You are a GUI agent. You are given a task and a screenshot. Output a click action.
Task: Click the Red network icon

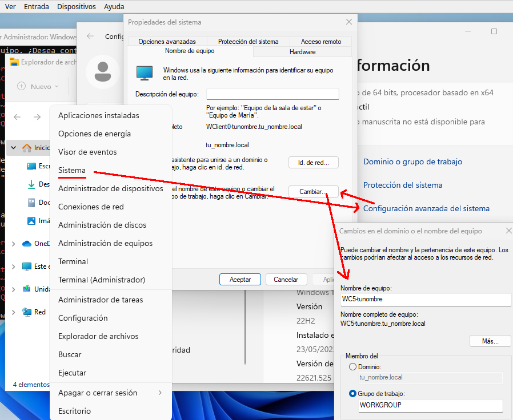(27, 312)
